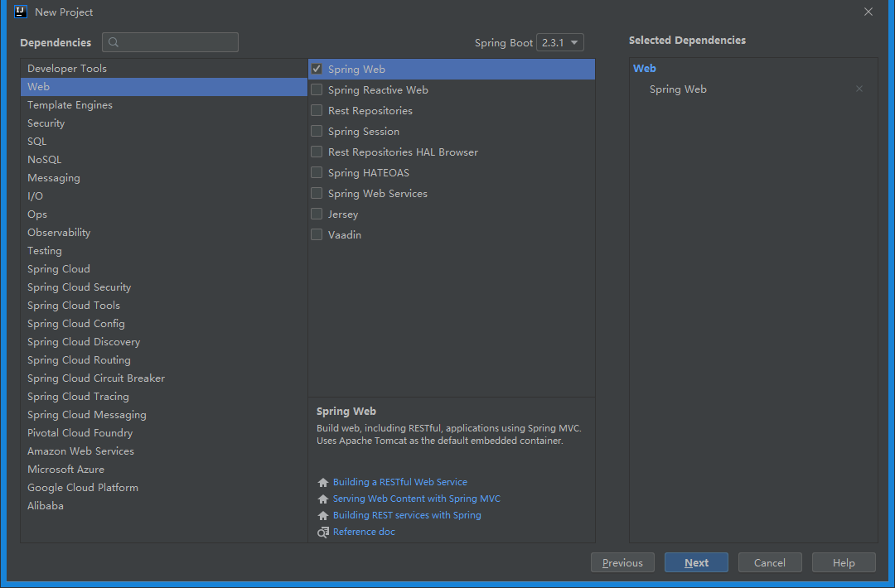Select Spring Cloud Config category

tap(164, 324)
